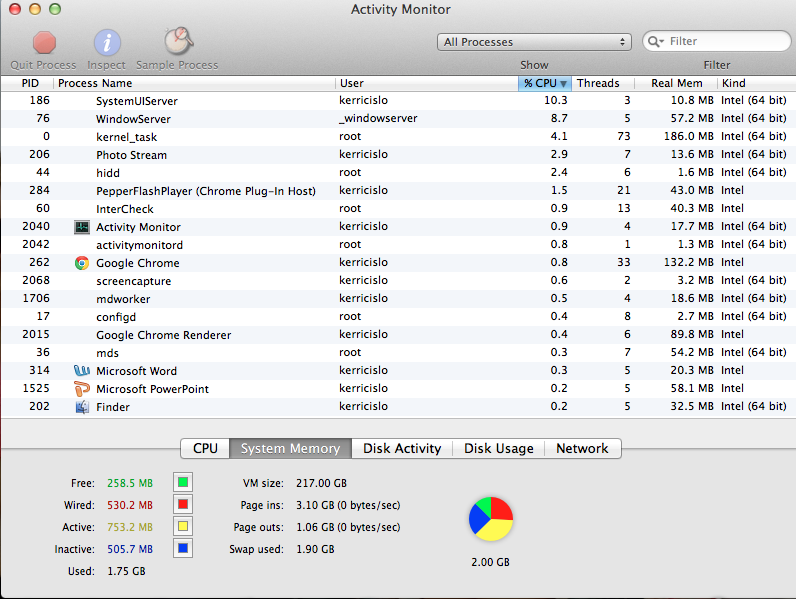Click the Sample Process magnifier icon
The height and width of the screenshot is (599, 796).
[178, 41]
